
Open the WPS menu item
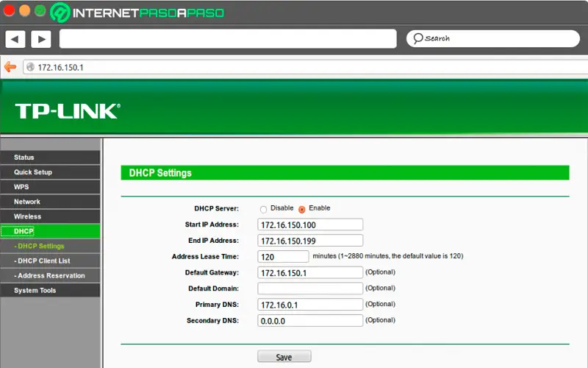tap(50, 187)
